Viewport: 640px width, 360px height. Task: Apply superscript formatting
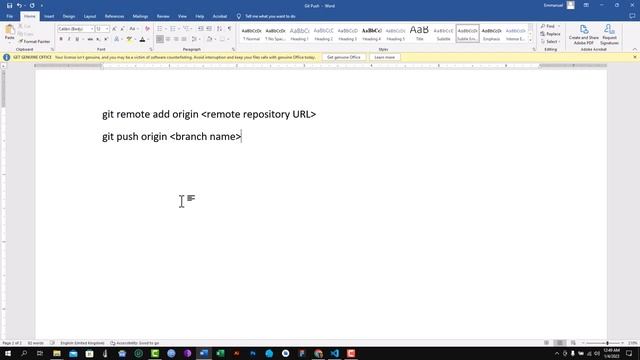point(106,39)
